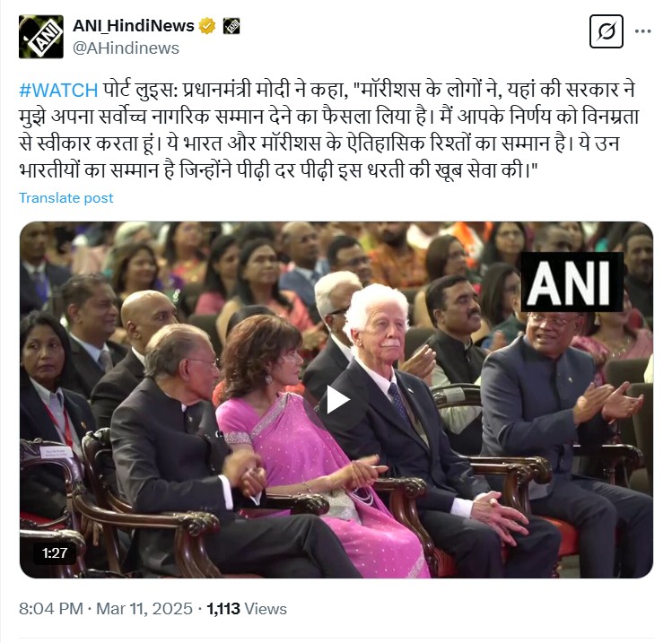Click the 8:04 PM timestamp
Viewport: 672px width, 643px height.
click(51, 609)
